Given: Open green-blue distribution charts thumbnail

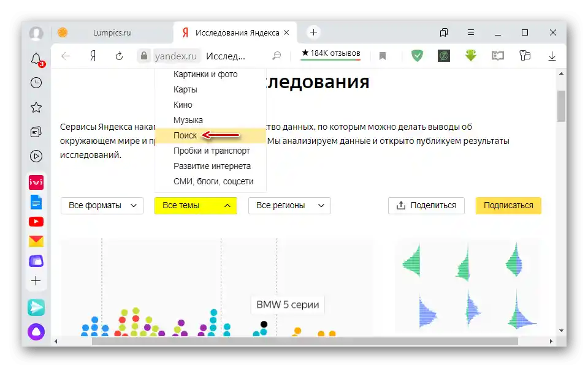Looking at the screenshot, I should point(468,285).
